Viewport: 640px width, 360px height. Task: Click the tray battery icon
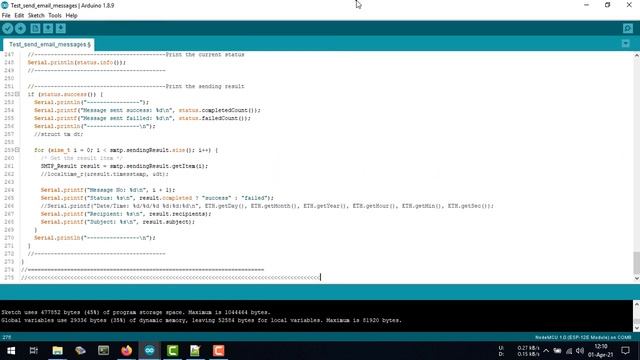(557, 351)
